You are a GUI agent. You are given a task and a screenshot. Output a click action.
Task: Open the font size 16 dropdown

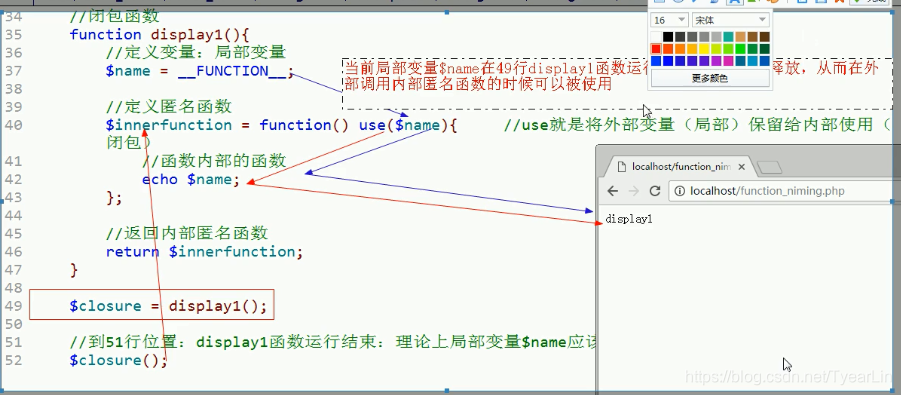point(669,20)
